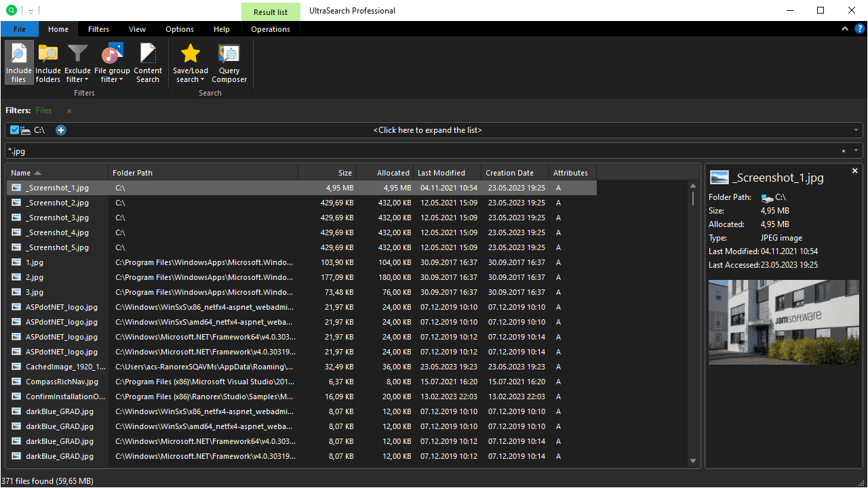
Task: Open the Save/Load search dropdown
Action: [191, 62]
